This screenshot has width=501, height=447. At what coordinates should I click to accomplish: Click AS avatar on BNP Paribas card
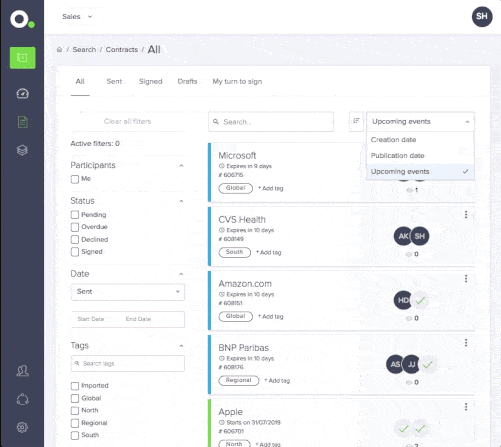point(395,364)
